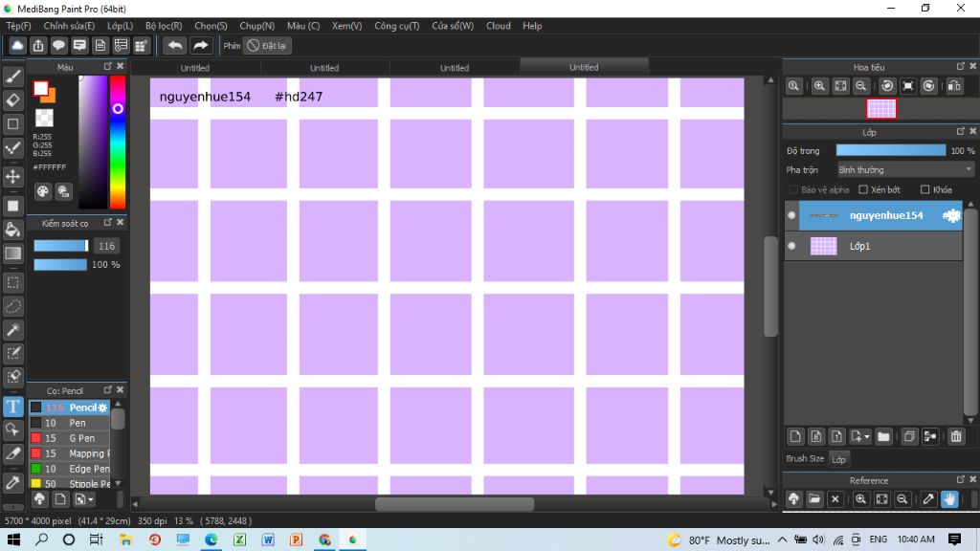Select the Eyedropper tool
The height and width of the screenshot is (551, 980).
point(13,482)
